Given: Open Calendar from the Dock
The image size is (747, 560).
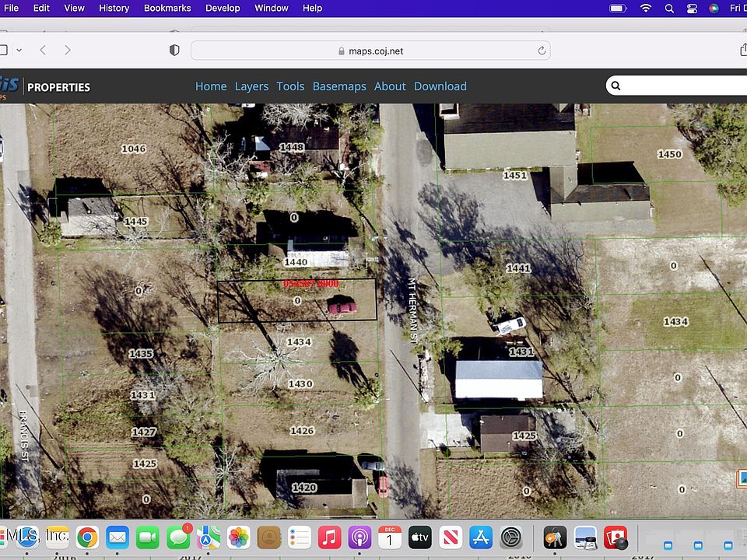Looking at the screenshot, I should [x=390, y=538].
